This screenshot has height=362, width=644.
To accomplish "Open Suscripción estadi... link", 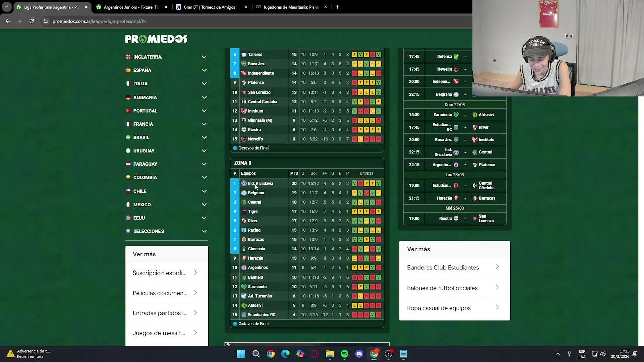I will tap(167, 273).
